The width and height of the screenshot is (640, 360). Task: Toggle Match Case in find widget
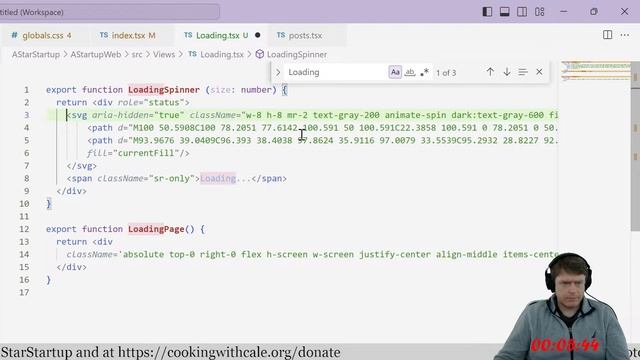(x=395, y=72)
